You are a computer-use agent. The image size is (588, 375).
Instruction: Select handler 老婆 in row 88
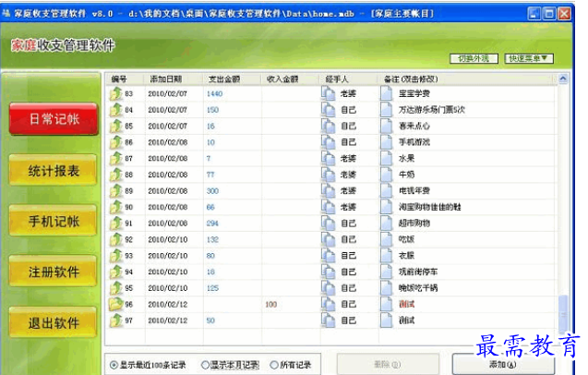pos(348,175)
